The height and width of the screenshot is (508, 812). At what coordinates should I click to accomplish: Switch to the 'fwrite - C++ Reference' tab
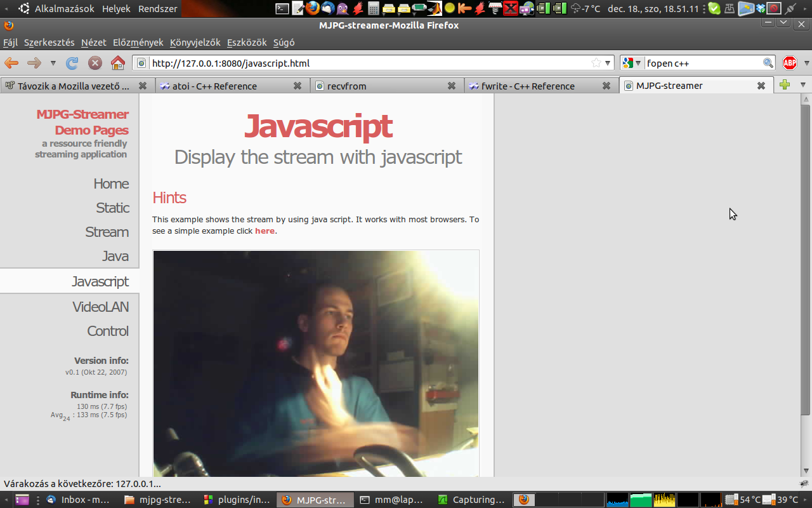[x=542, y=86]
